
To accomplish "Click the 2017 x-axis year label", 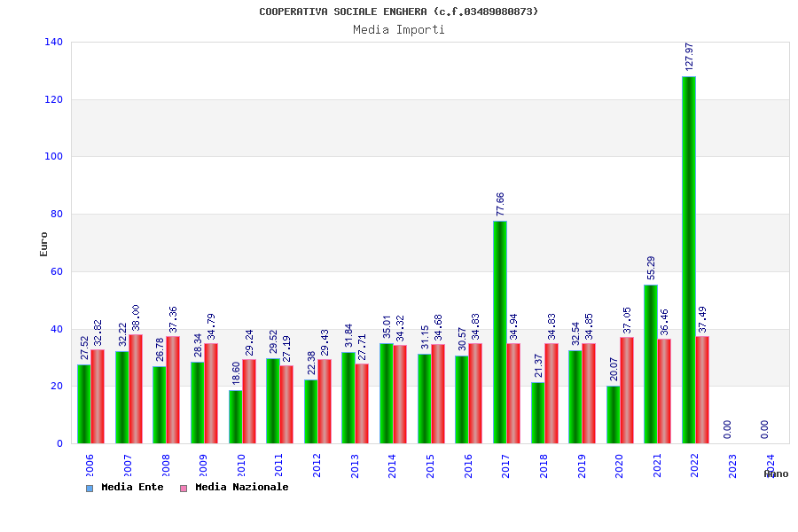I will (x=505, y=465).
